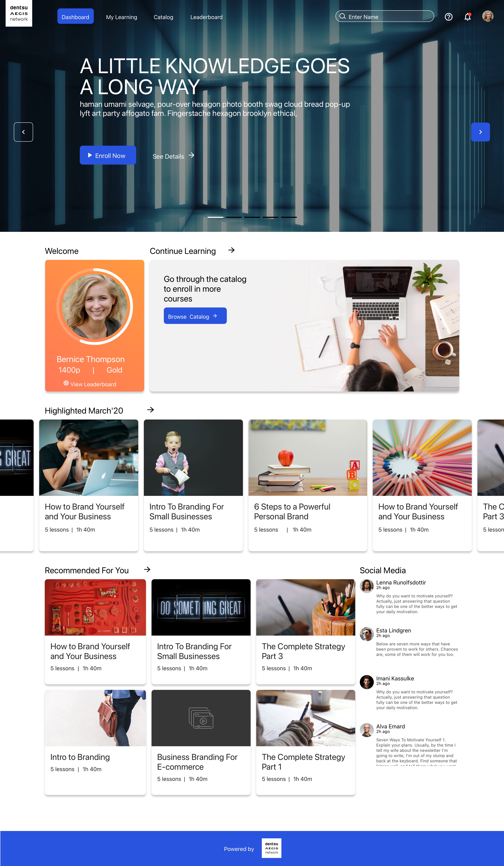504x866 pixels.
Task: Open the help question mark icon
Action: click(x=448, y=17)
